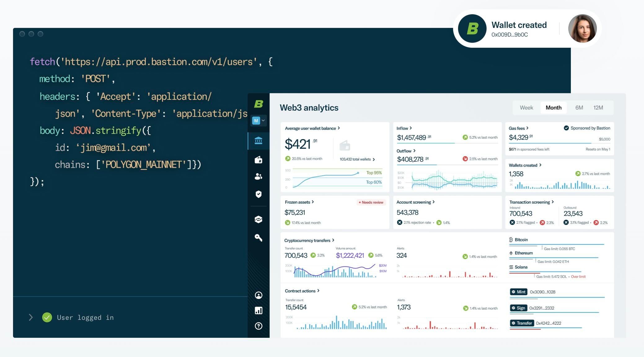Select the Month dropdown for analytics period

tap(554, 107)
